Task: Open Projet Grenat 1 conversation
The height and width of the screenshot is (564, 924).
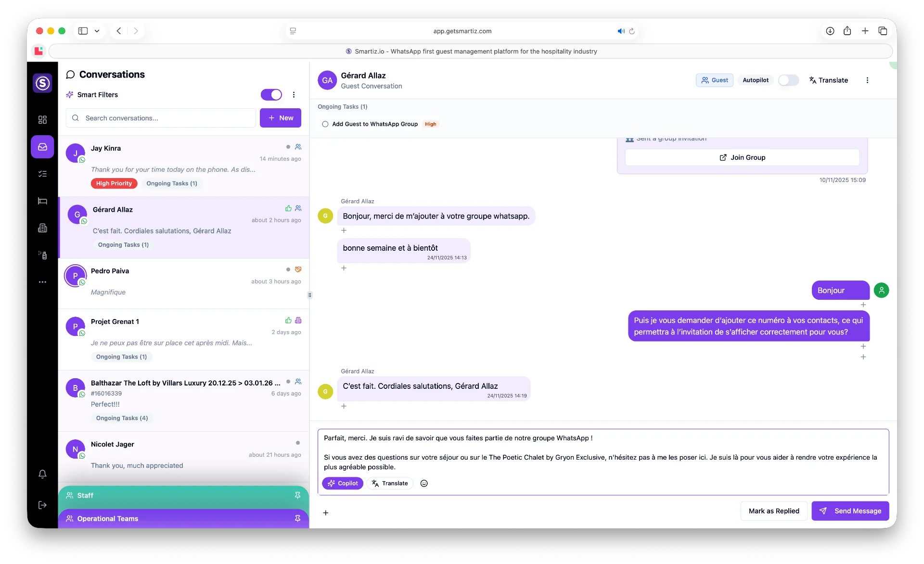Action: pos(183,339)
